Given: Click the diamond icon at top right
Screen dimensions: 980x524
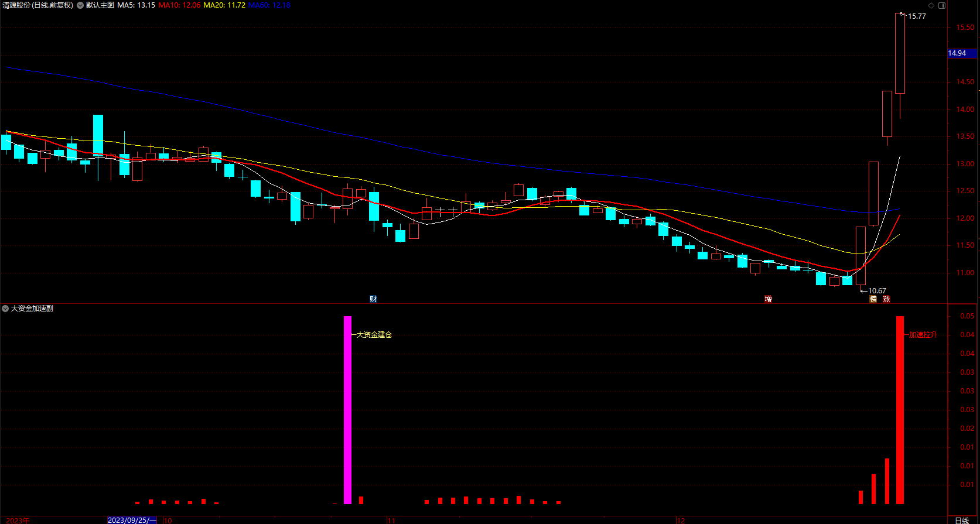Looking at the screenshot, I should pos(931,5).
